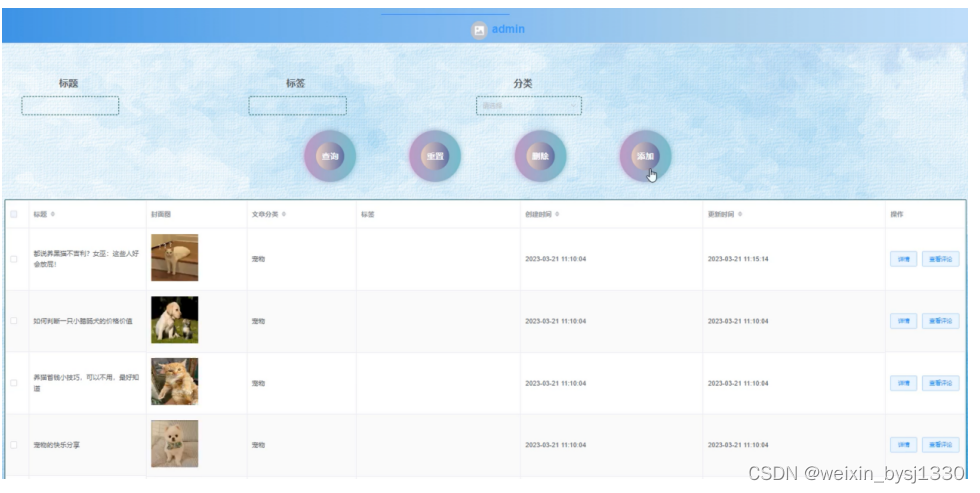Click creation time in 养黑猫不吉利 row
Viewport: 980px width, 493px height.
pyautogui.click(x=556, y=259)
